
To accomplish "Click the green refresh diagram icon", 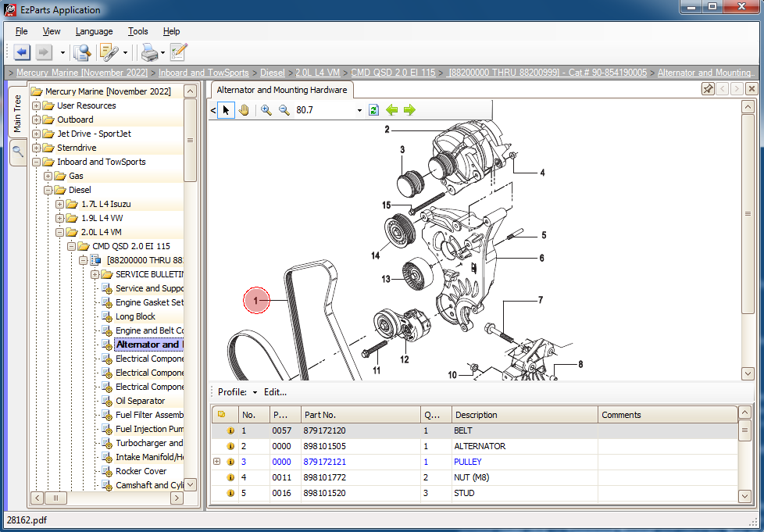I will click(373, 110).
